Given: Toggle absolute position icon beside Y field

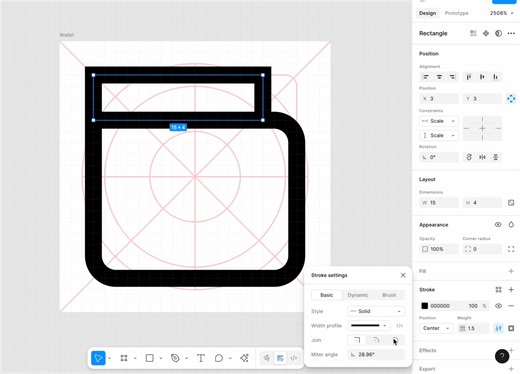Looking at the screenshot, I should [511, 99].
